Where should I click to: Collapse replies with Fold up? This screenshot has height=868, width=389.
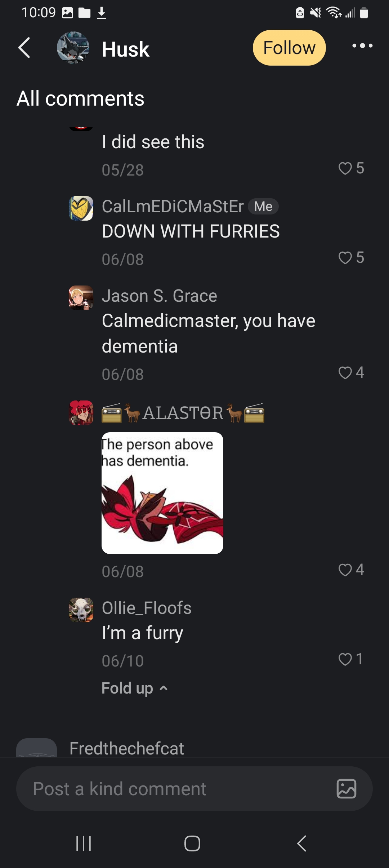point(135,688)
